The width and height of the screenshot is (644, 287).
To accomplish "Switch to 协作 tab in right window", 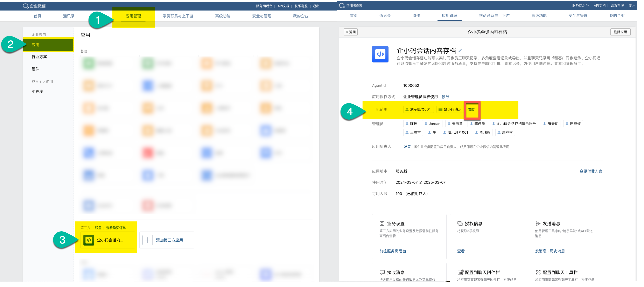I will [416, 15].
